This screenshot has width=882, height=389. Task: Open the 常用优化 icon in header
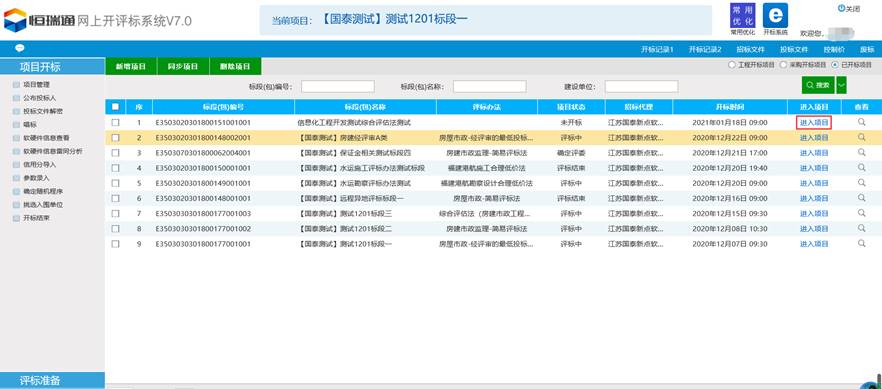[742, 16]
